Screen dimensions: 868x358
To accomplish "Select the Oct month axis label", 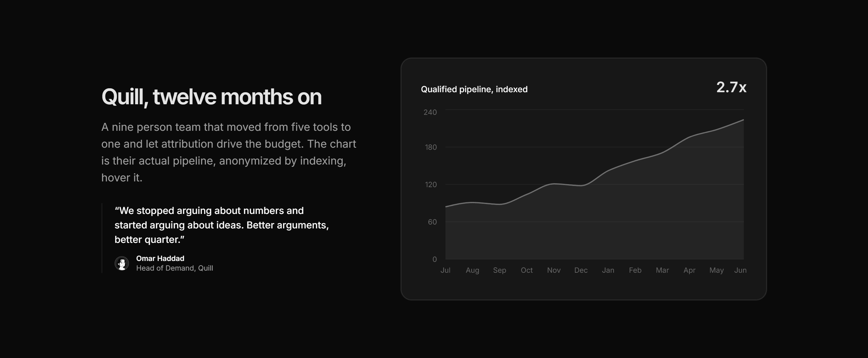I will click(526, 270).
